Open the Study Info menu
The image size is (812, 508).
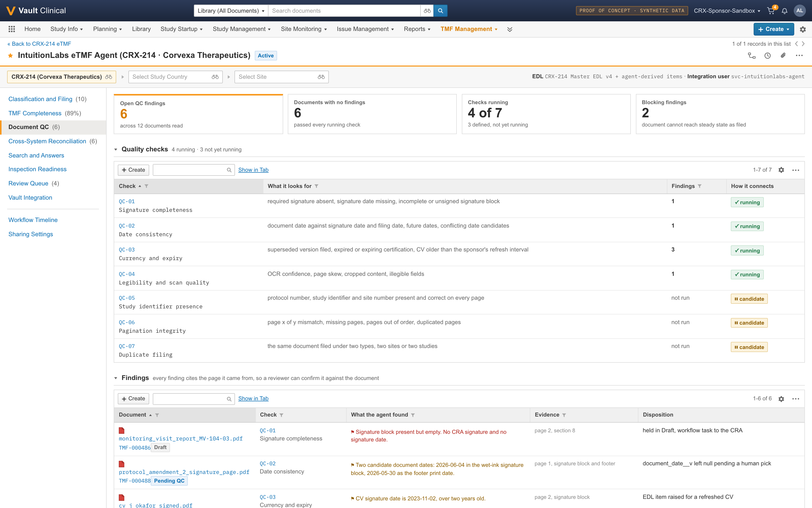(x=66, y=29)
